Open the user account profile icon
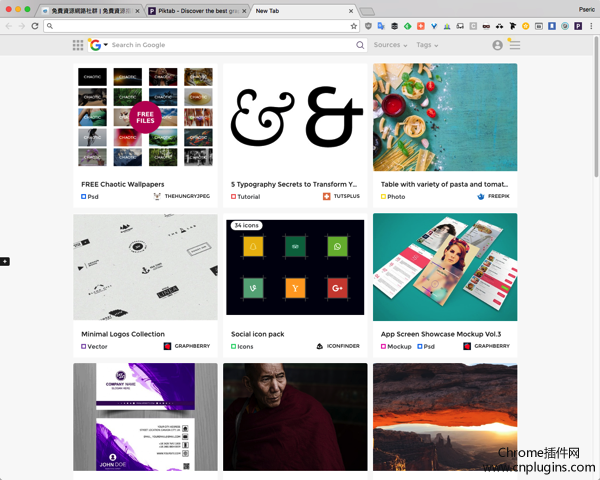The width and height of the screenshot is (600, 480). [497, 45]
